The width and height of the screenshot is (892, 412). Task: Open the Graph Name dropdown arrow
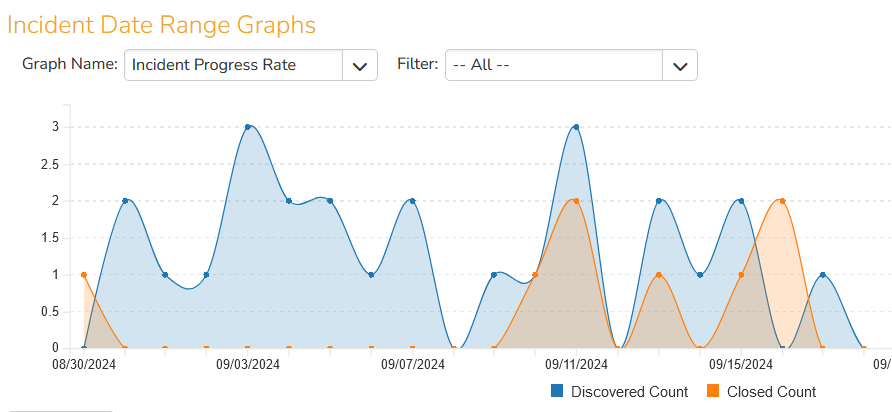coord(360,65)
